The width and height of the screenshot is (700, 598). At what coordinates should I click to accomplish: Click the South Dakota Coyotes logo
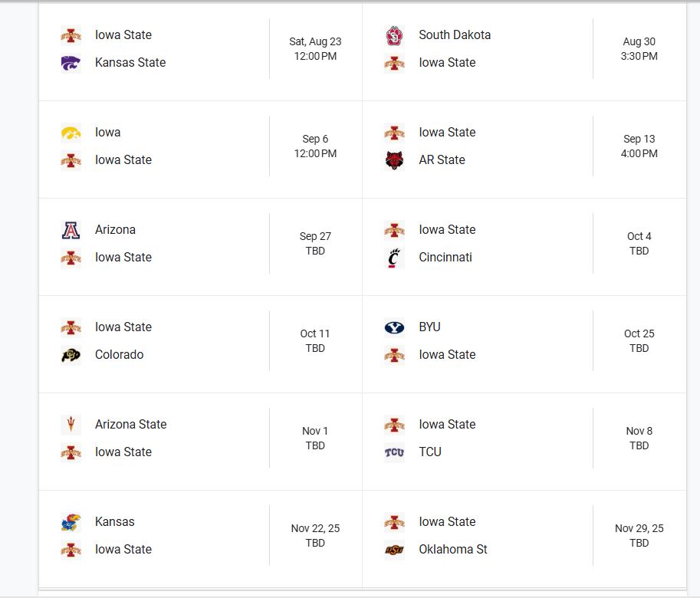point(394,36)
